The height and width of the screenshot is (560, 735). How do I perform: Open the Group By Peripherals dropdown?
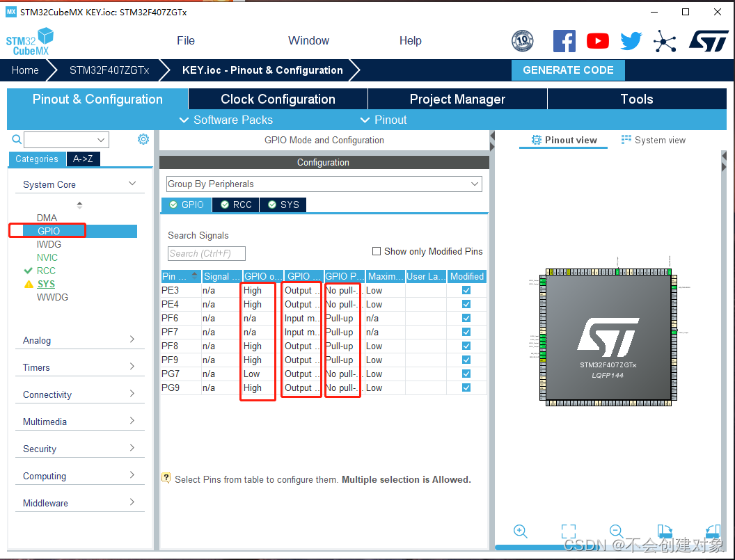coord(324,184)
